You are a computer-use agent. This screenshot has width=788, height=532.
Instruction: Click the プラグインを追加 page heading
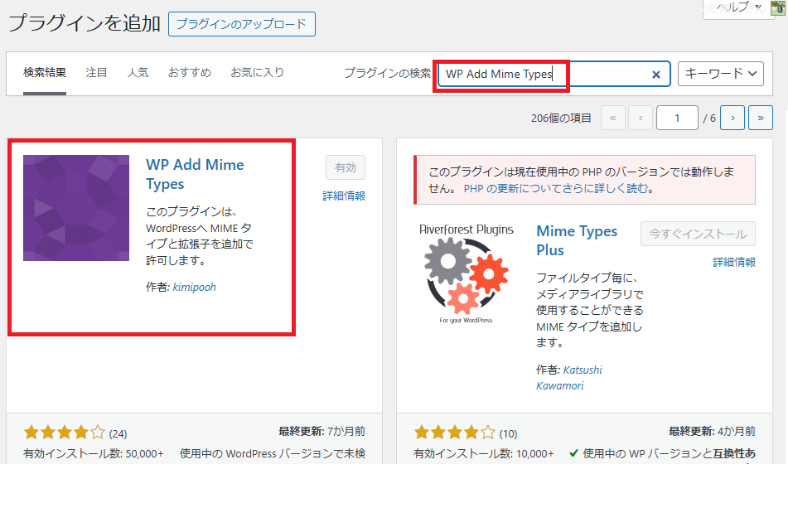84,23
